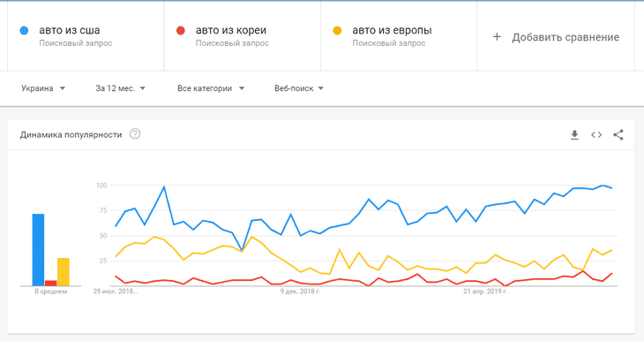The width and height of the screenshot is (644, 341).
Task: Click Добавить сравнение button
Action: click(556, 37)
